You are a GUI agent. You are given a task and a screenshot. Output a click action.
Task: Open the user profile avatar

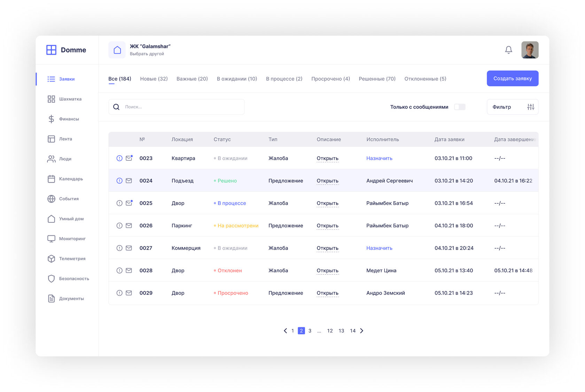[530, 50]
